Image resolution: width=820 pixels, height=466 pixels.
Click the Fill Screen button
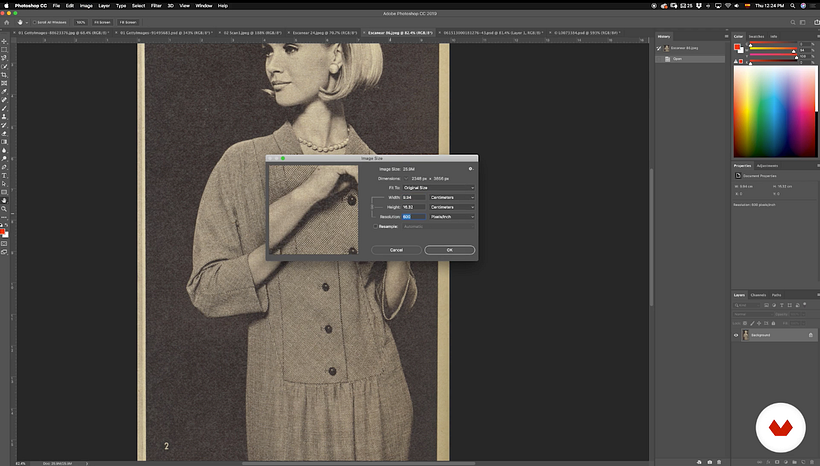128,22
